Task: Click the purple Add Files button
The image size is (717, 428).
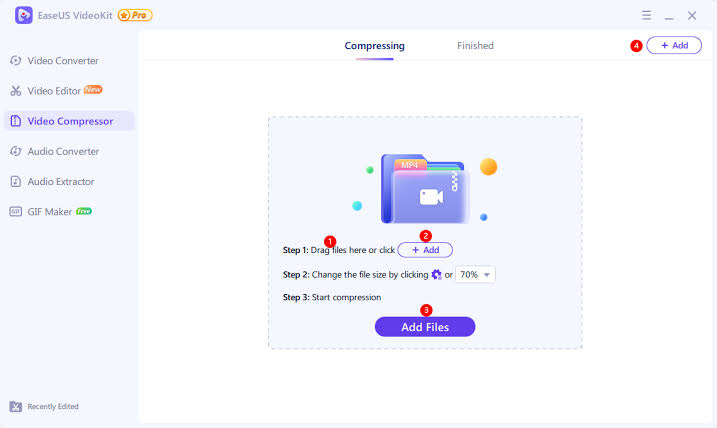Action: click(425, 327)
